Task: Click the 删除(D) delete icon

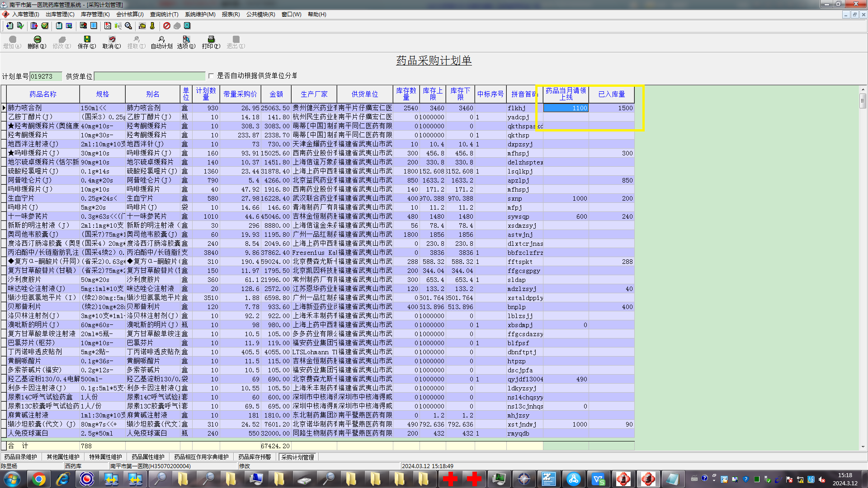Action: [37, 40]
